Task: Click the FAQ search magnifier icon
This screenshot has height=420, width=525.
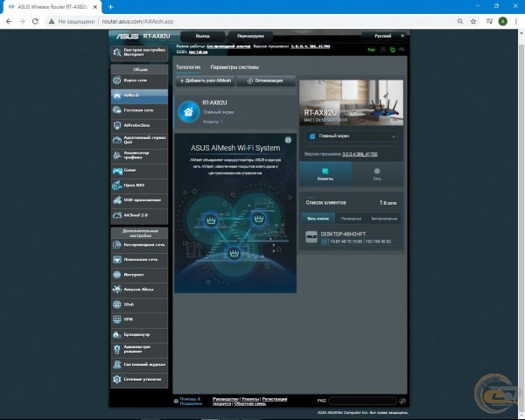Action: click(x=402, y=401)
